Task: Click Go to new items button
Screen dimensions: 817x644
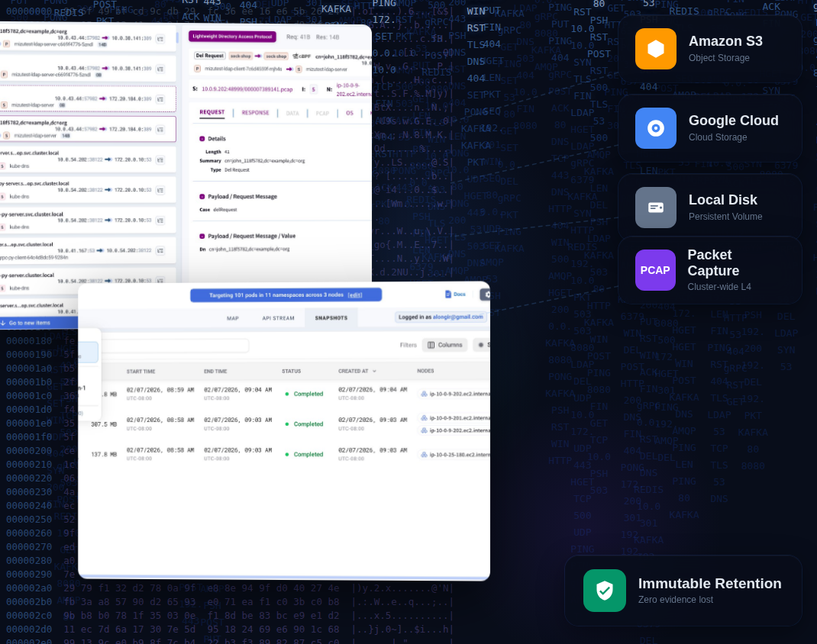Action: click(x=38, y=323)
